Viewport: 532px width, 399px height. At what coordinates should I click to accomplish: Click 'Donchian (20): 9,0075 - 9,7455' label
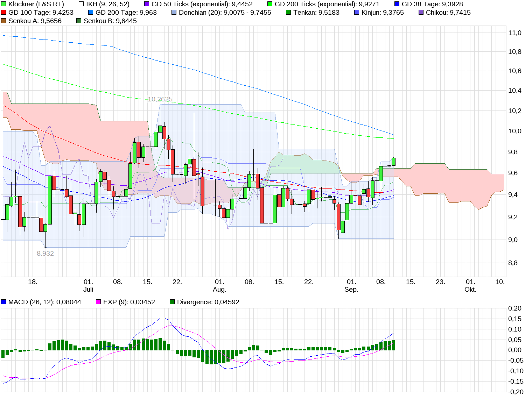click(x=225, y=13)
